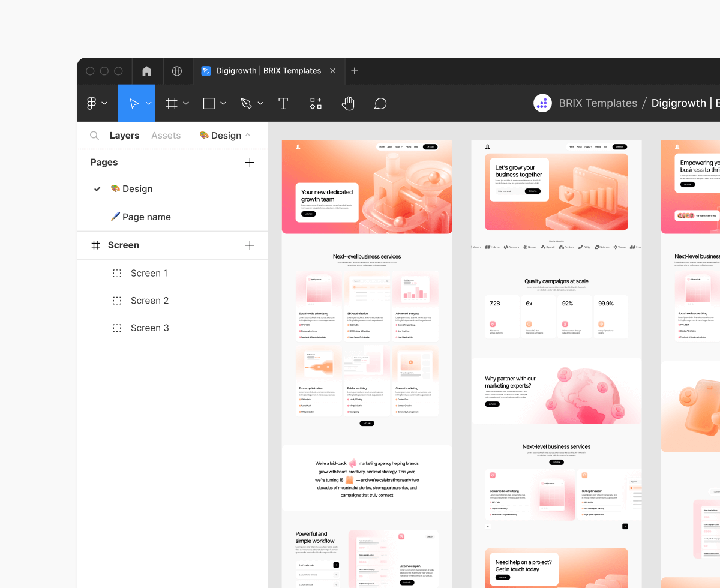Close the Digigrowth file tab

(333, 71)
